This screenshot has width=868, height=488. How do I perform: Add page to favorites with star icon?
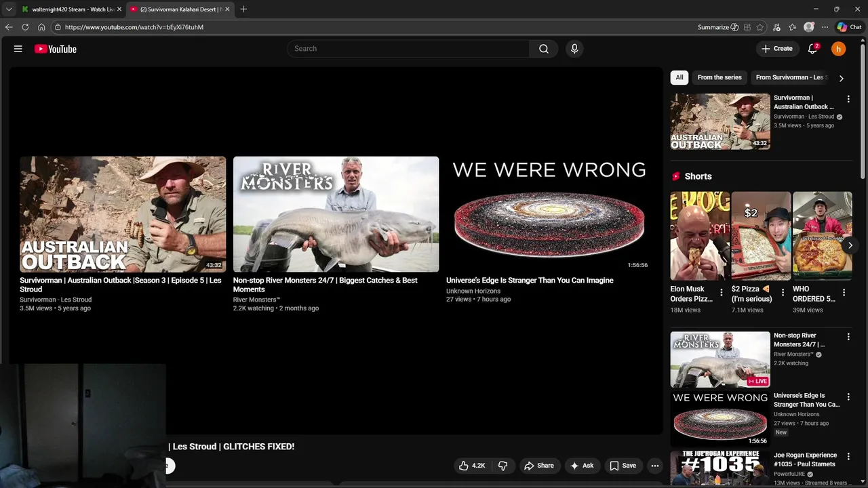(760, 27)
